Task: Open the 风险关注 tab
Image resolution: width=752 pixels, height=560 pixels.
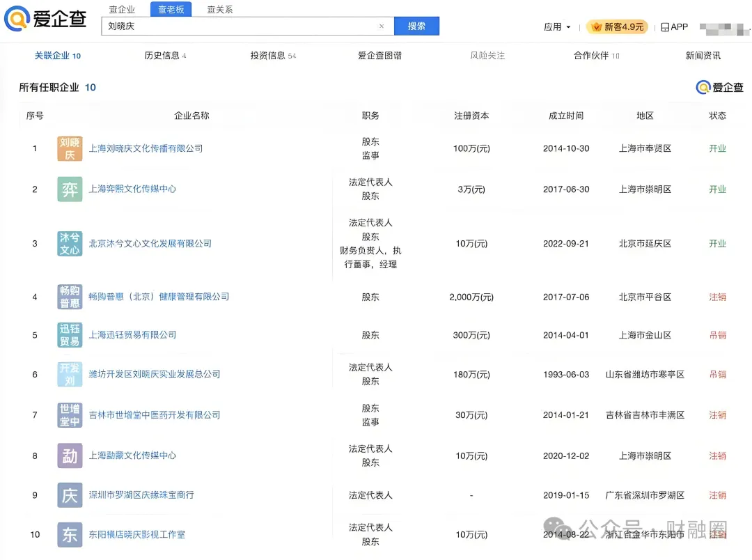Action: [x=487, y=56]
